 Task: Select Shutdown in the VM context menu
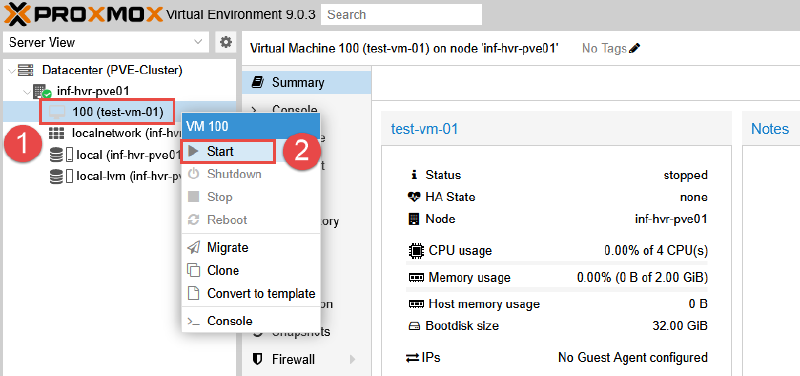coord(251,174)
